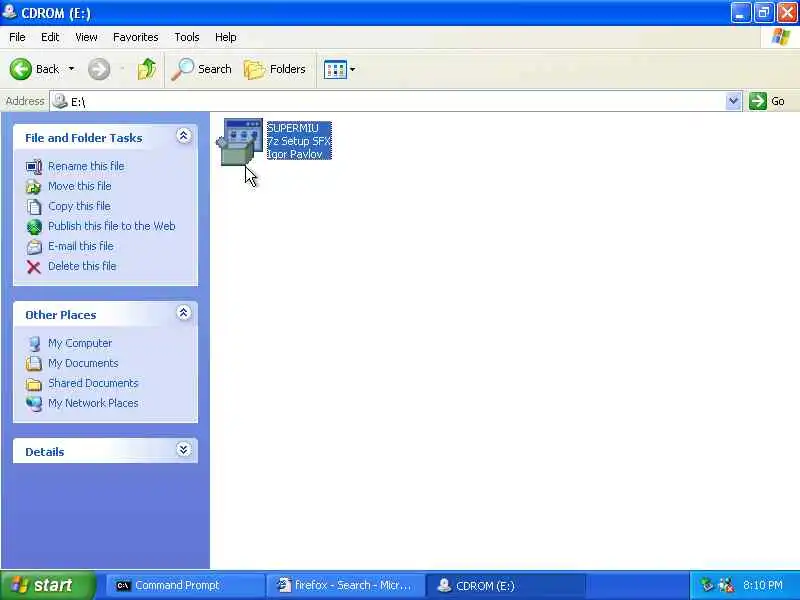Image resolution: width=800 pixels, height=600 pixels.
Task: Click the SUPERMIU 7z Setup SFX label
Action: [x=299, y=141]
